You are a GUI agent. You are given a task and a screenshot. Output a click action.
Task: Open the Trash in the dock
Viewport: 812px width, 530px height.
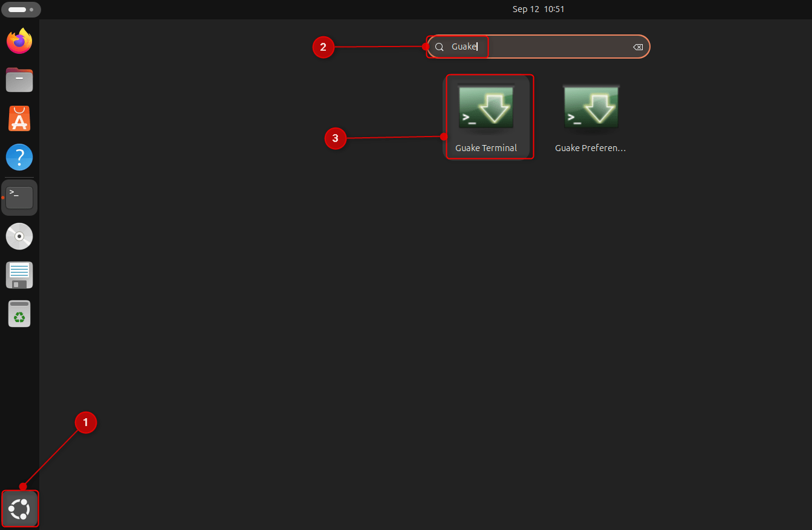pos(19,314)
